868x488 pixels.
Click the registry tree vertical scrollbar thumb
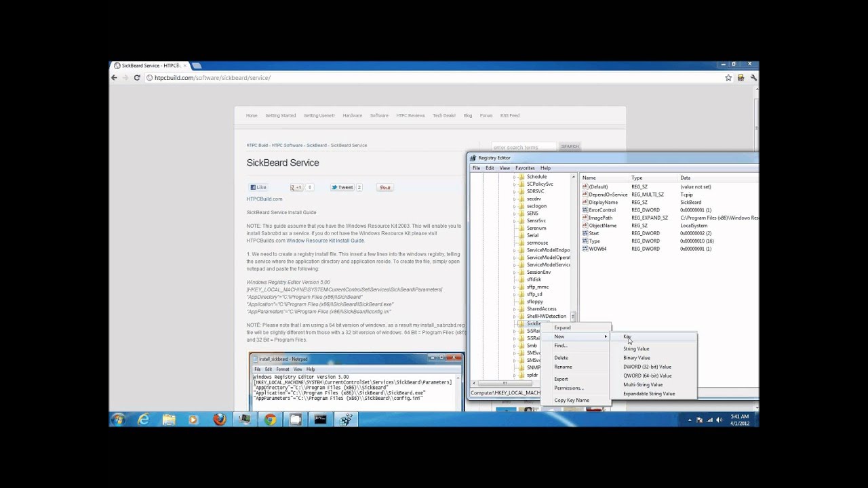point(573,316)
